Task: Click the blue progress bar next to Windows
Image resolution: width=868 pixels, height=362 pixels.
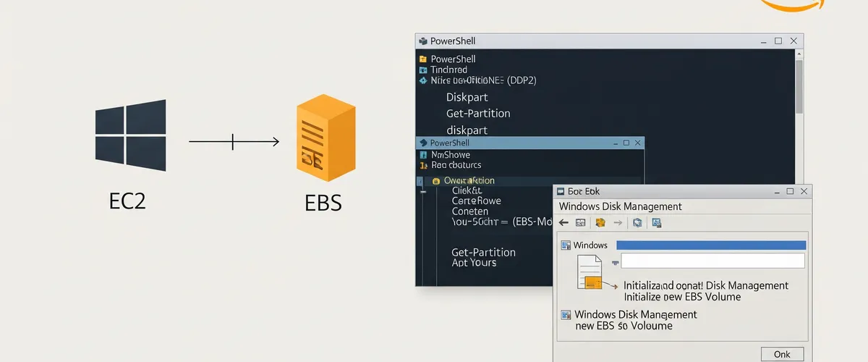Action: tap(711, 245)
